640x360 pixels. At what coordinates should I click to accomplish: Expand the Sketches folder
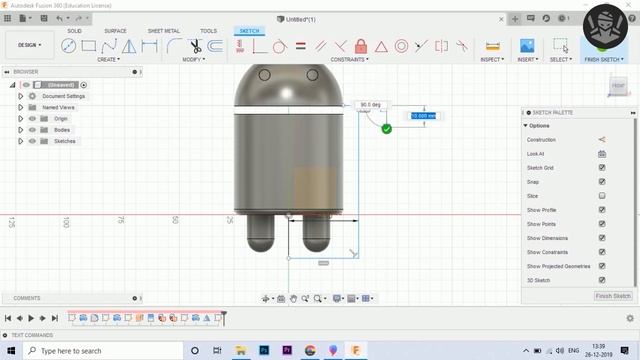[20, 141]
